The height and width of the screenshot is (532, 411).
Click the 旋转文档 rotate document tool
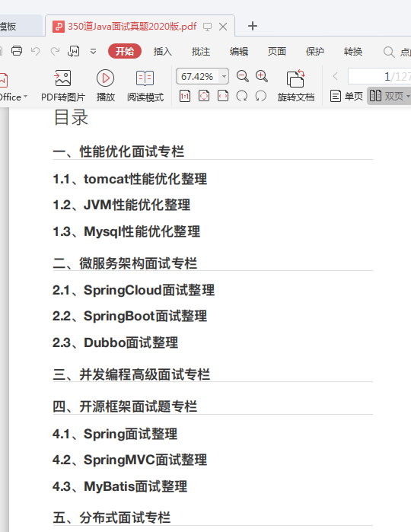coord(295,86)
